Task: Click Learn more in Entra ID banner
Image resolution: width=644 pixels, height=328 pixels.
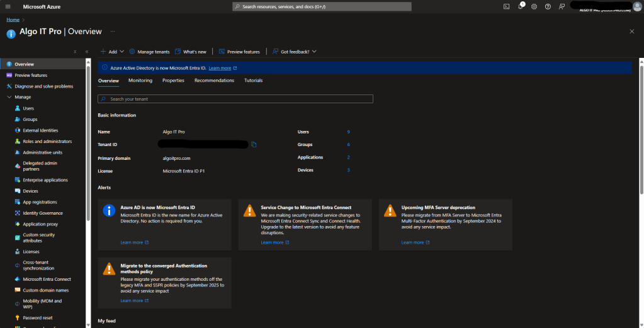Action: (x=220, y=68)
